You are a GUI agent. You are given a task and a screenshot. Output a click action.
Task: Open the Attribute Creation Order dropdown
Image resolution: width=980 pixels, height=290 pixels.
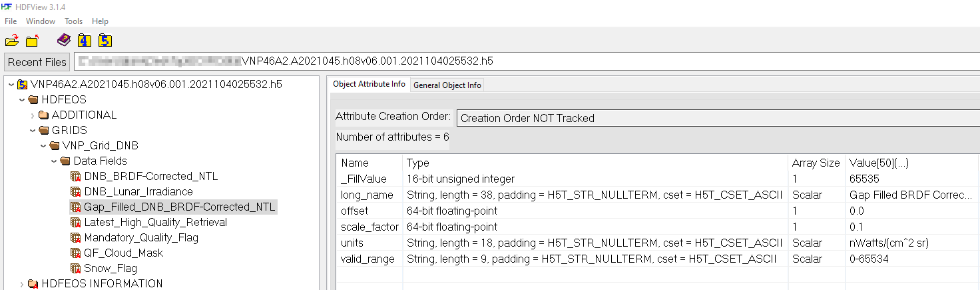coord(718,118)
